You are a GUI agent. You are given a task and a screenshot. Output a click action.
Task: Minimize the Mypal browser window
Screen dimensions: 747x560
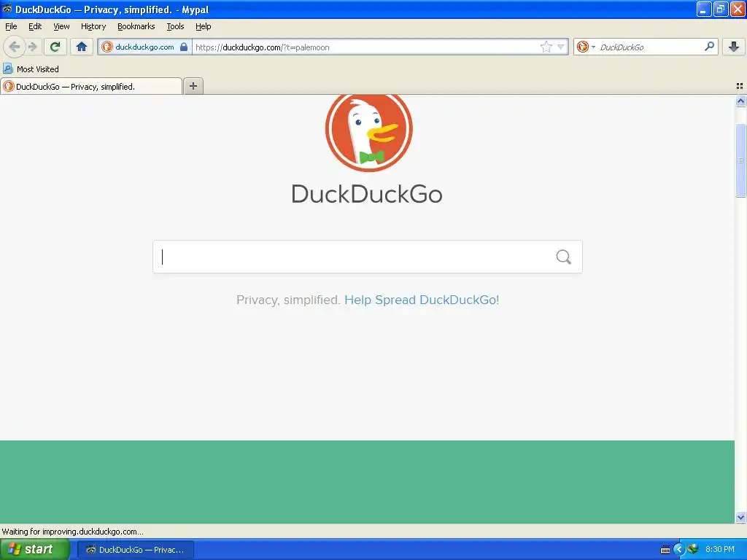click(704, 9)
